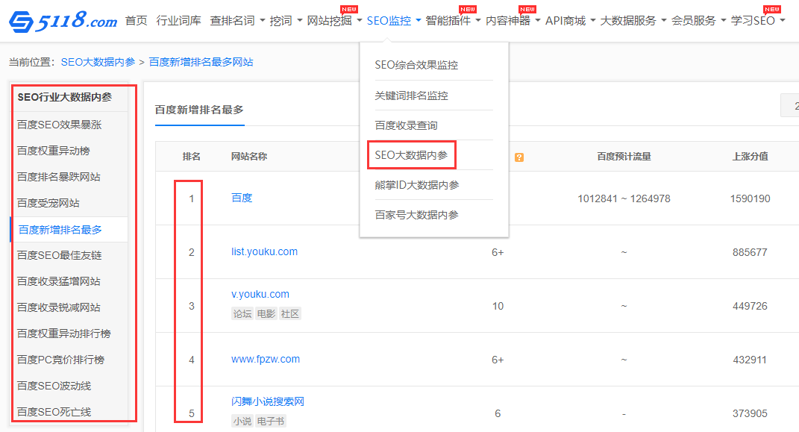
Task: Click the 上涨分值 column header
Action: (750, 156)
